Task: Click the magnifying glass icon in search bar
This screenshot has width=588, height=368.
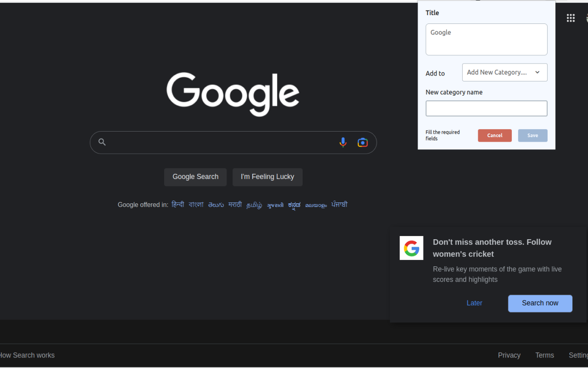Action: (102, 142)
